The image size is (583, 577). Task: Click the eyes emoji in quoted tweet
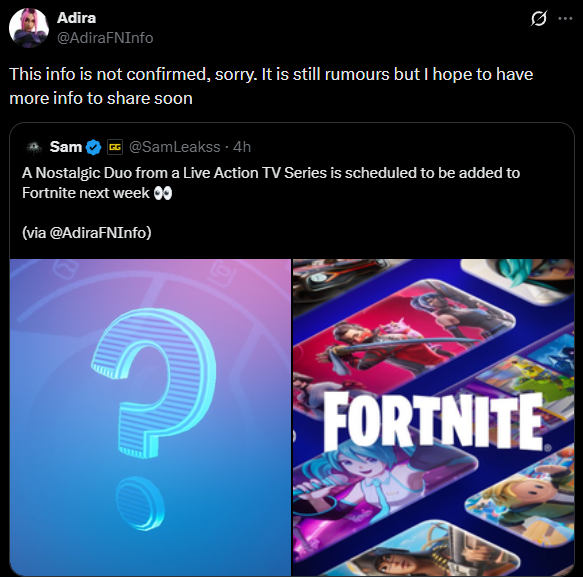click(x=163, y=193)
